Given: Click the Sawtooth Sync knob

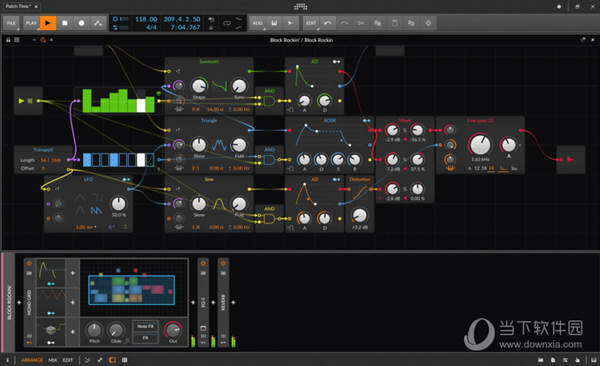Looking at the screenshot, I should (239, 86).
